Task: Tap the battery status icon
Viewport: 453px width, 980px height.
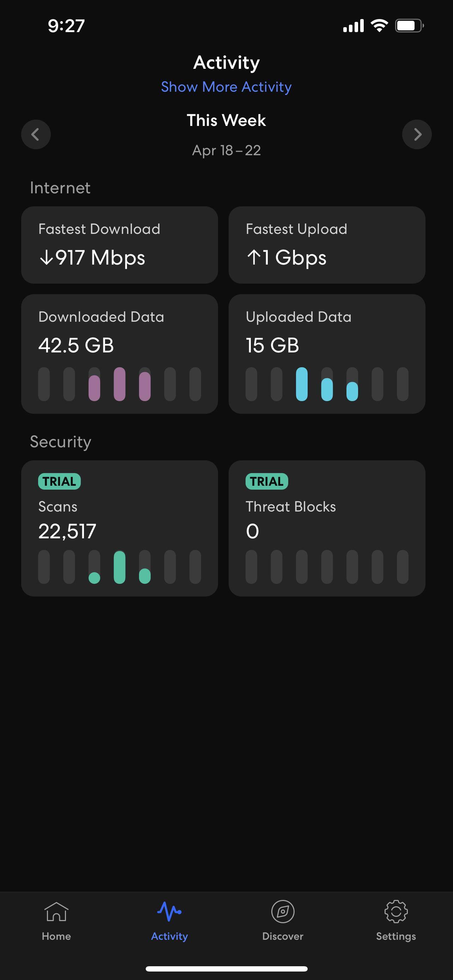Action: pyautogui.click(x=409, y=26)
